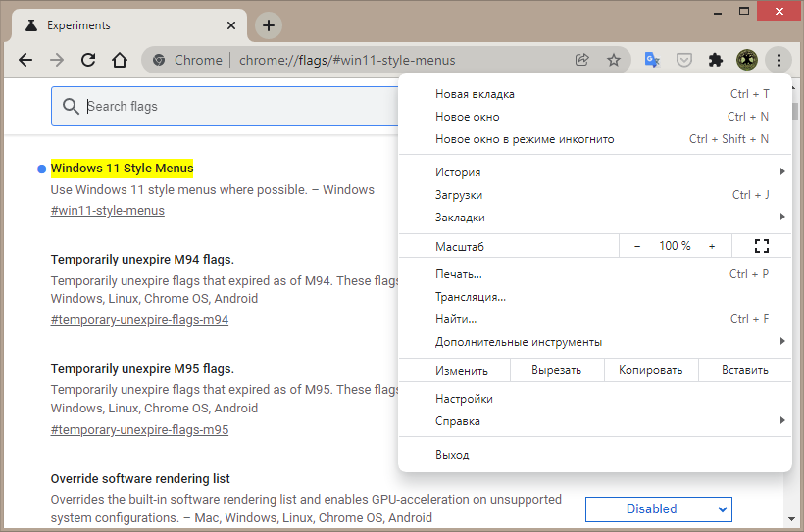Open Настройки from the menu
The image size is (804, 532).
click(595, 399)
